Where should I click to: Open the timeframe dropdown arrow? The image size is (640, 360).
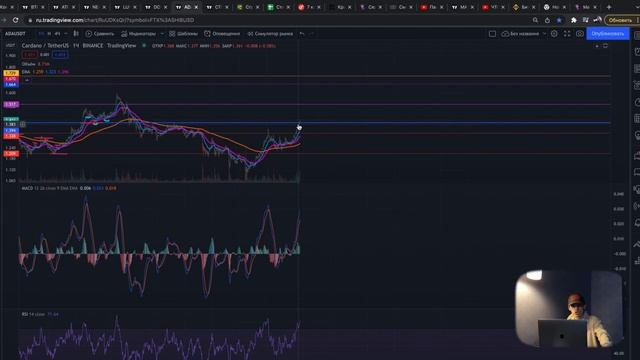point(65,33)
